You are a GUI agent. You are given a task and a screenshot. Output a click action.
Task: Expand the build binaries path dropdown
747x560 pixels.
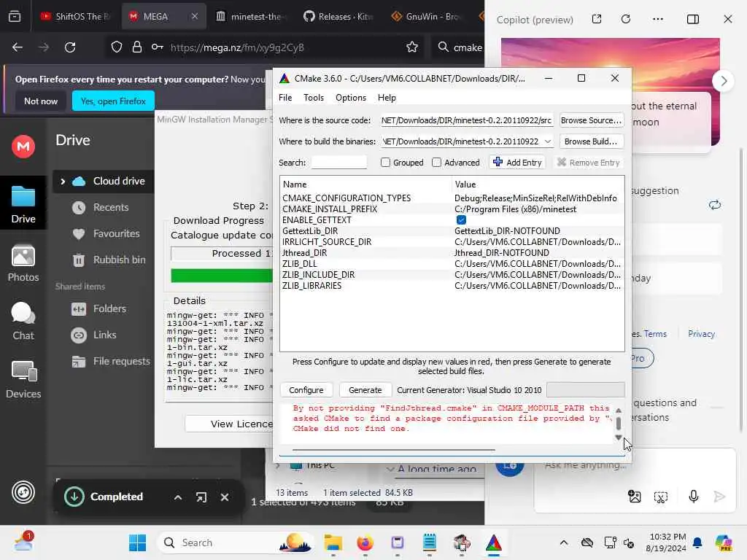tap(547, 141)
